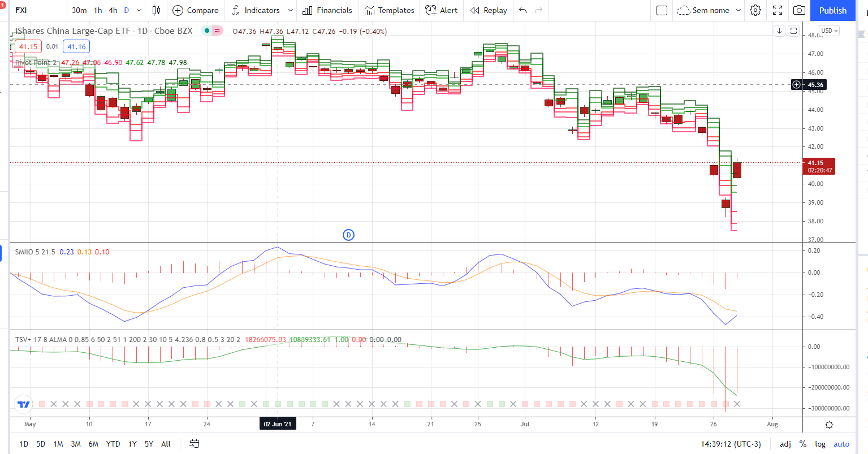Set date range to YTD
The height and width of the screenshot is (454, 868).
point(113,444)
